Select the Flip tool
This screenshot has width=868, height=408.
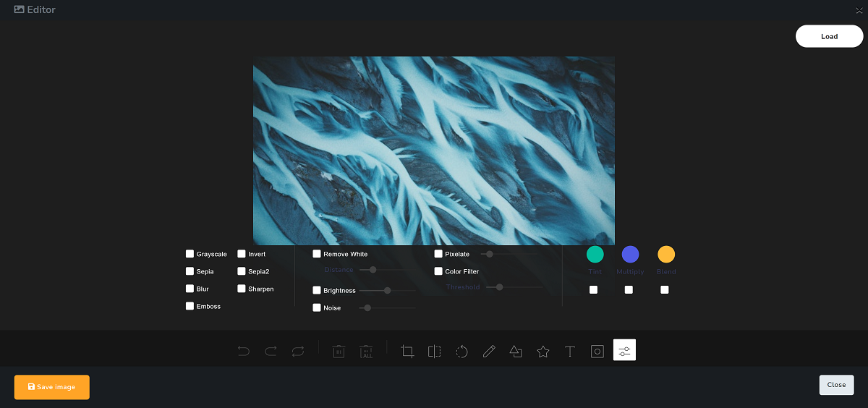[x=434, y=352]
